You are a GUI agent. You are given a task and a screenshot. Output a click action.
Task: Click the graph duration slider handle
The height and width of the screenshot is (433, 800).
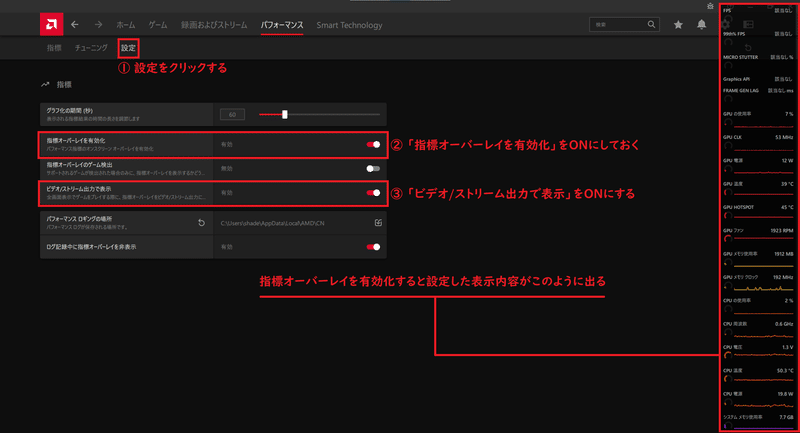[x=285, y=114]
